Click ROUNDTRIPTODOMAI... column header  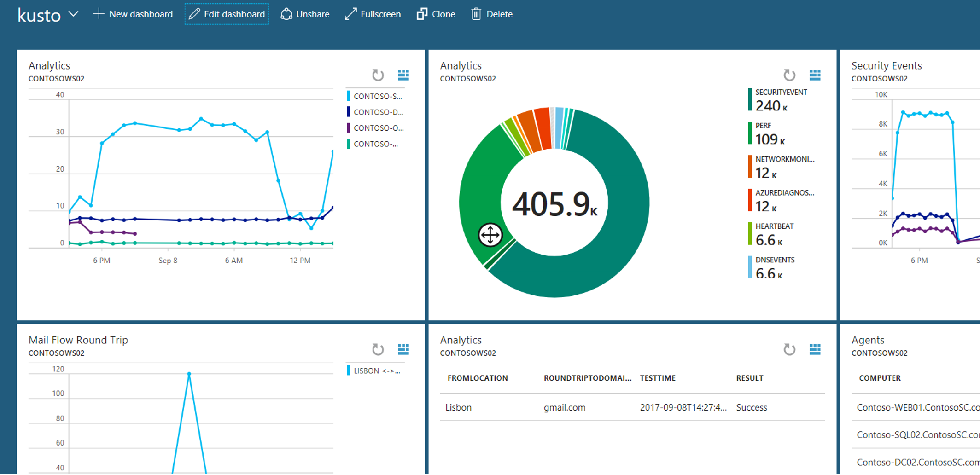tap(587, 378)
